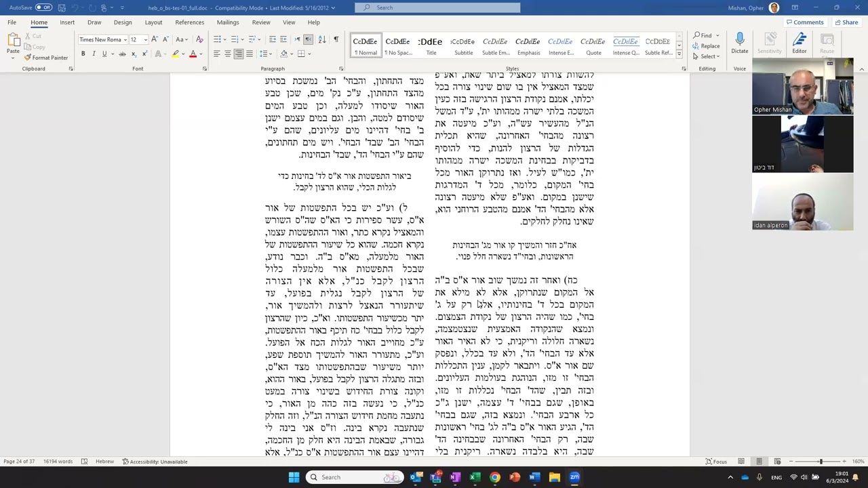Click the Format Painter tool
Image resolution: width=868 pixels, height=488 pixels.
pyautogui.click(x=45, y=58)
